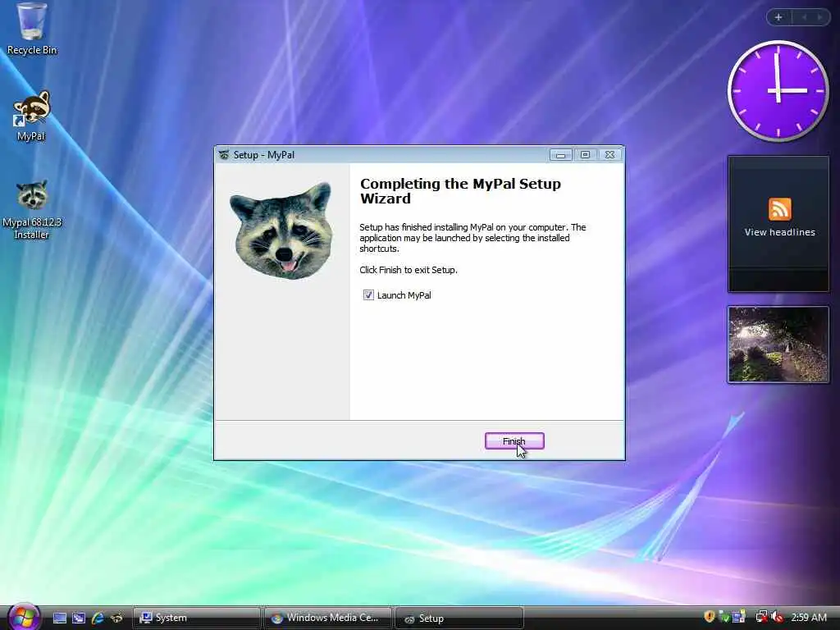Switch to the System taskbar button
This screenshot has width=840, height=630.
[x=196, y=619]
